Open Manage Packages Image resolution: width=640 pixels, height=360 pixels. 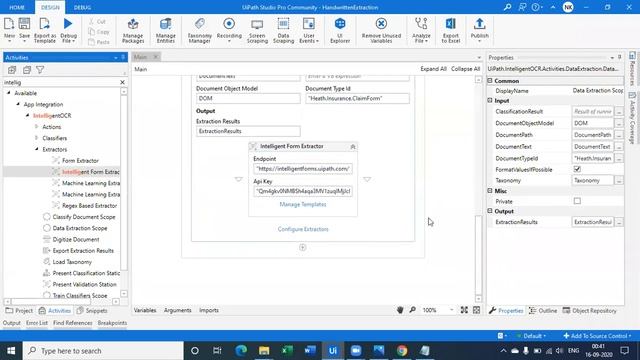pyautogui.click(x=133, y=31)
